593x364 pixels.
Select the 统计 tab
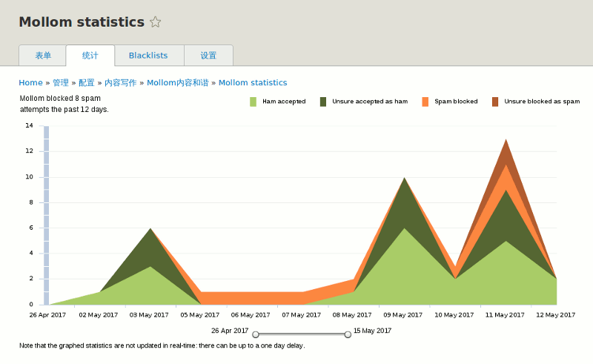pyautogui.click(x=90, y=56)
